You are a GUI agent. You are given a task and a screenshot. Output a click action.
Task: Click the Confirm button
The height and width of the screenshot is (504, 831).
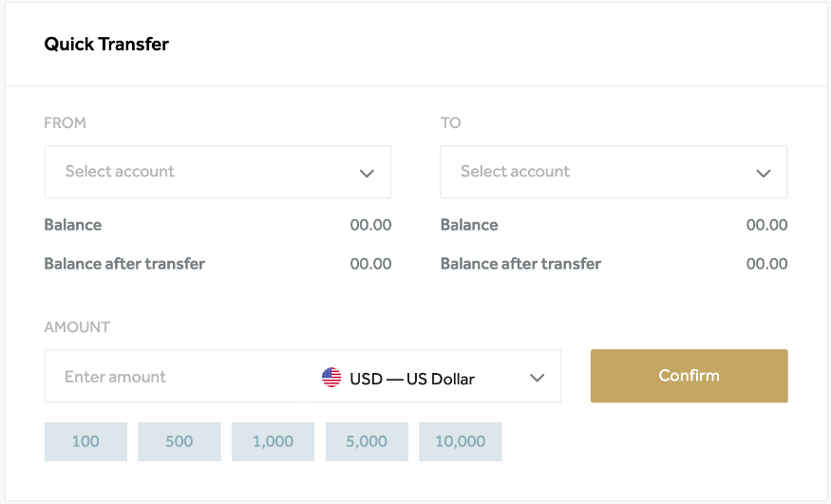[689, 376]
